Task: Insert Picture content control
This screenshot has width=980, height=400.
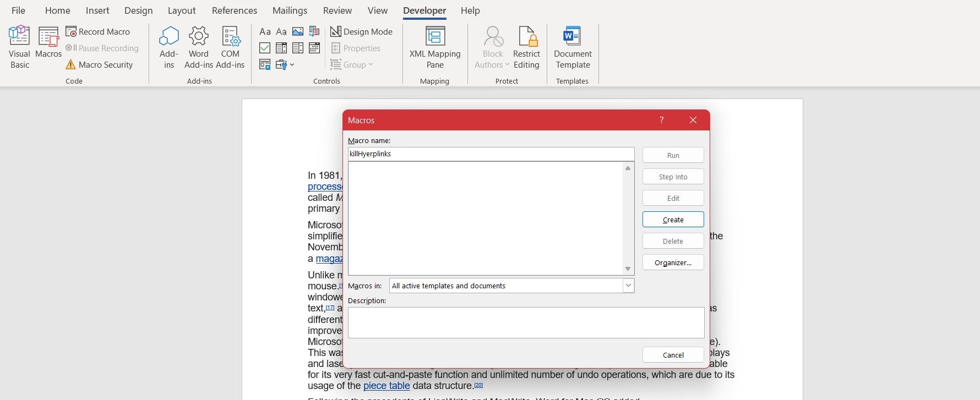Action: click(x=298, y=32)
